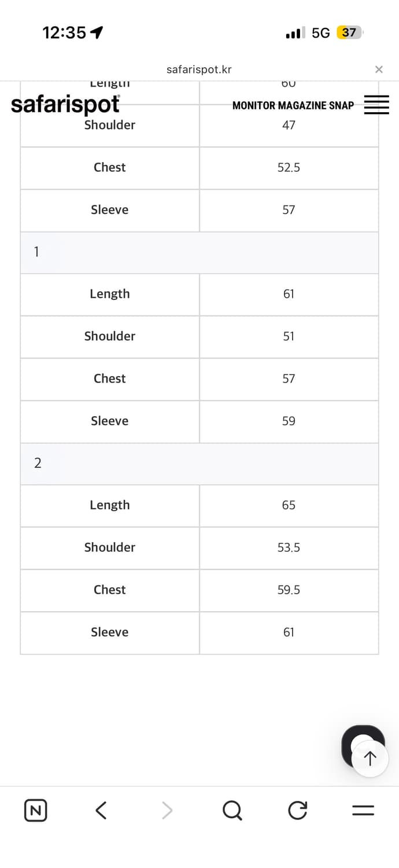
Task: Open the SNAP menu link
Action: pyautogui.click(x=342, y=105)
